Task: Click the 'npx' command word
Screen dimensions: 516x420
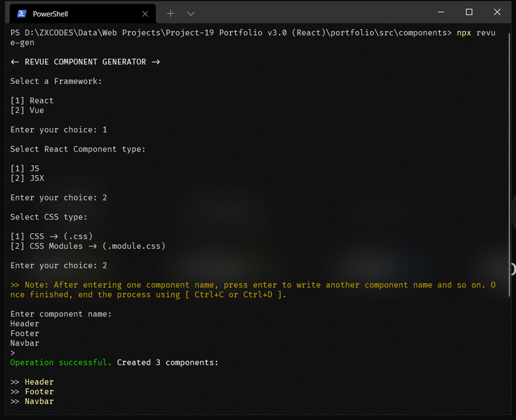Action: pyautogui.click(x=464, y=33)
